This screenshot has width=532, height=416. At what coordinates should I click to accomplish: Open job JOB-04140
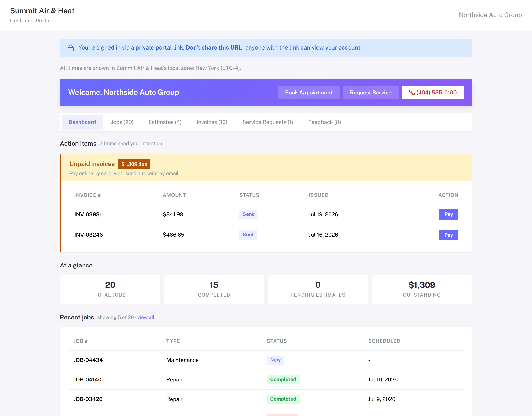[87, 379]
